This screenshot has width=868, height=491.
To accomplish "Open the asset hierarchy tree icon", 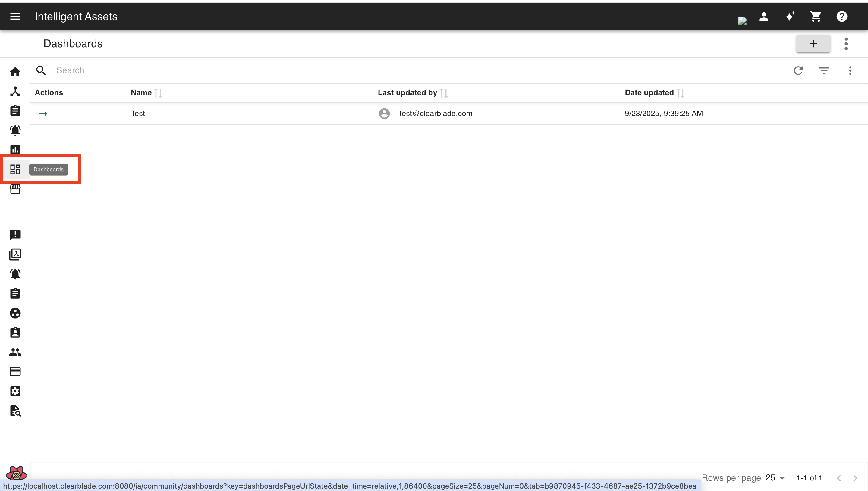I will [x=15, y=91].
